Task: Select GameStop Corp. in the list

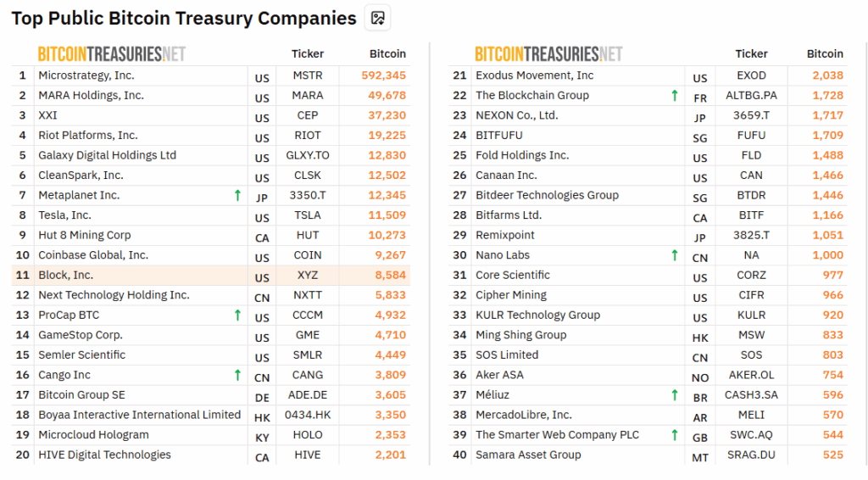Action: 81,335
